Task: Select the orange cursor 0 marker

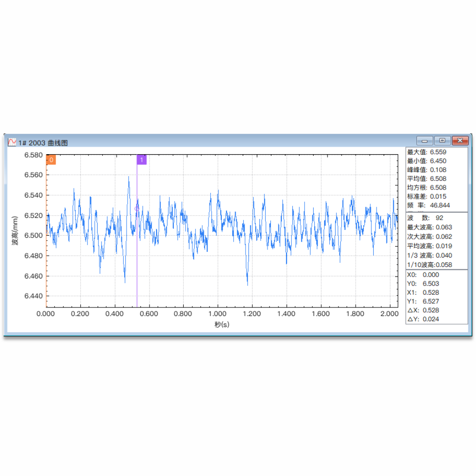Action: click(x=51, y=160)
